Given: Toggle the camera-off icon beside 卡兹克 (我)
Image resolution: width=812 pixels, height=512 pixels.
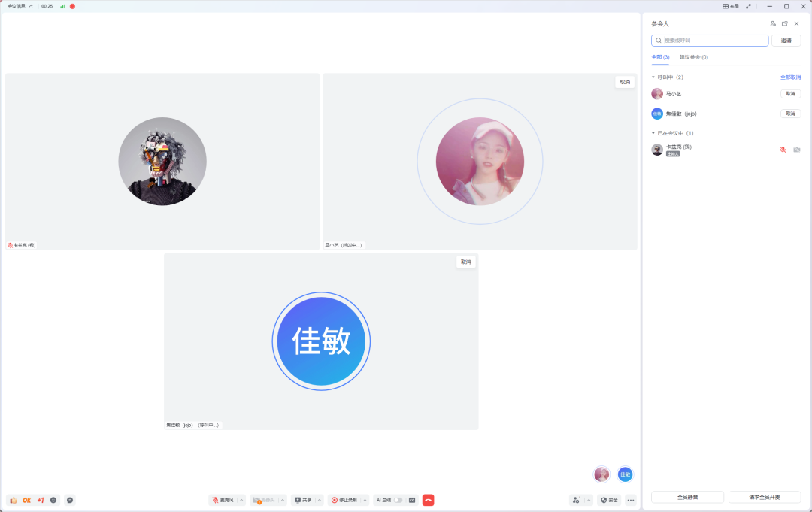Looking at the screenshot, I should click(797, 149).
